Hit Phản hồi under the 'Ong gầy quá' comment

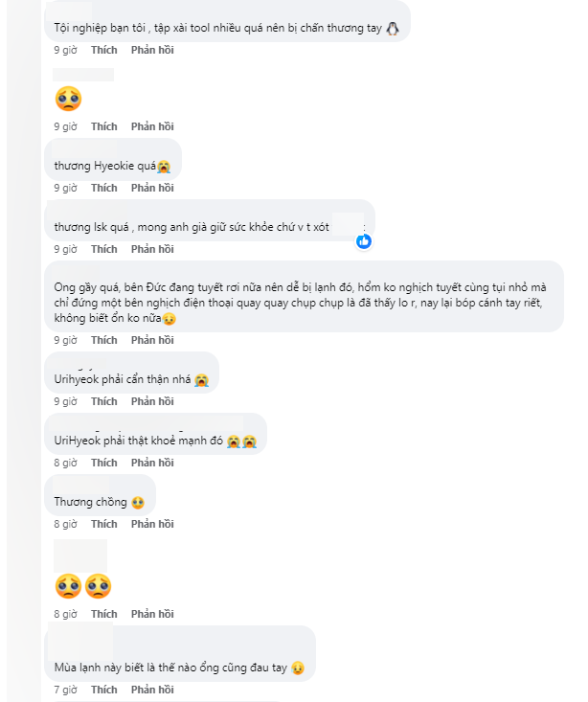point(152,340)
